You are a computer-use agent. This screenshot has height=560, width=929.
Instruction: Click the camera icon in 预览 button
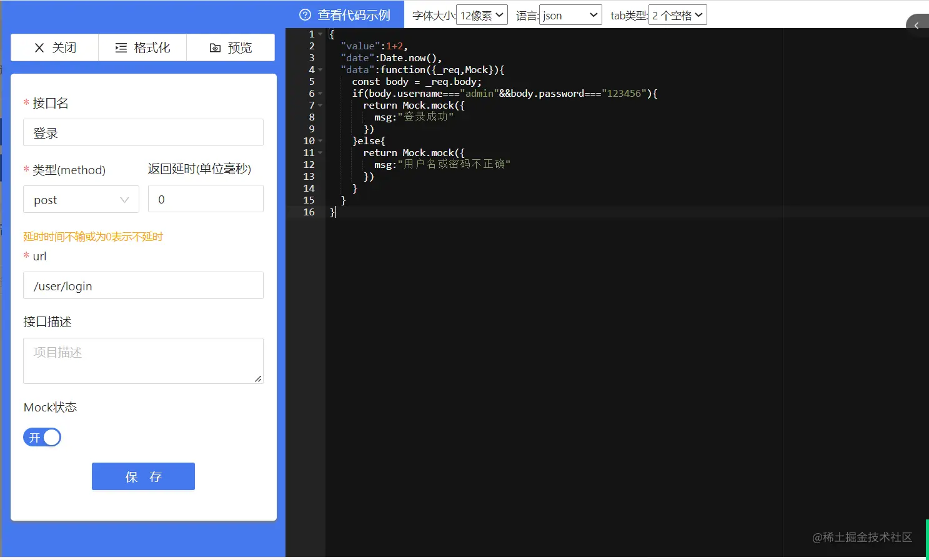(215, 48)
